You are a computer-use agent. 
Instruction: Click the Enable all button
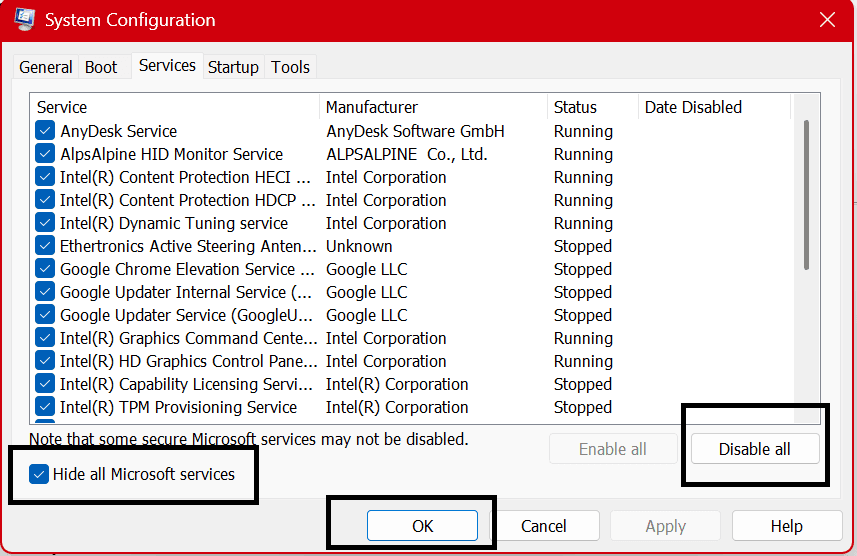613,449
